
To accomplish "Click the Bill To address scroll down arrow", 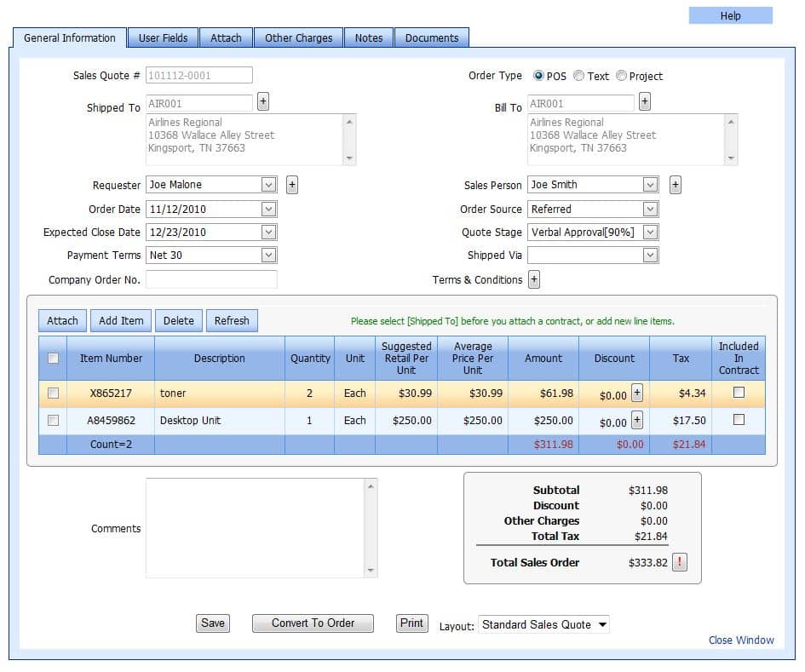I will click(731, 158).
